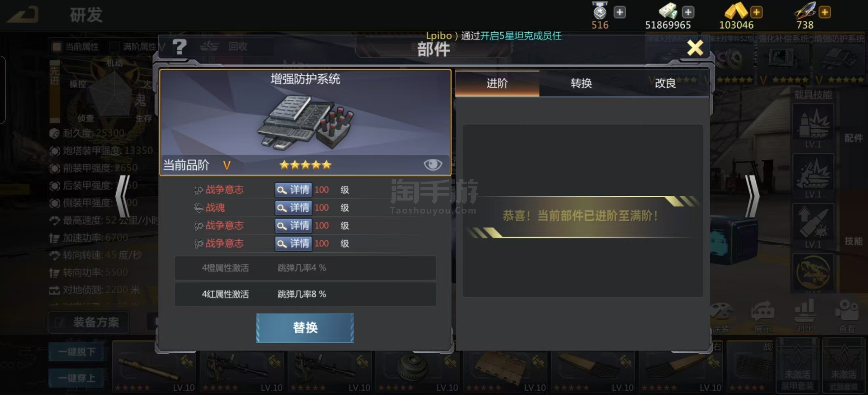The width and height of the screenshot is (868, 395).
Task: Open the first 详情 magnifier for 战争意志
Action: pyautogui.click(x=293, y=189)
